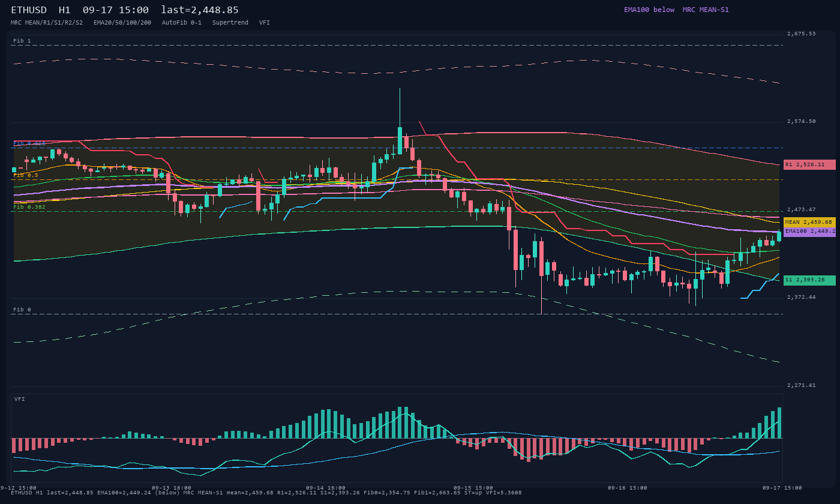Click the 09-12 15:00 time axis label

coord(18,488)
